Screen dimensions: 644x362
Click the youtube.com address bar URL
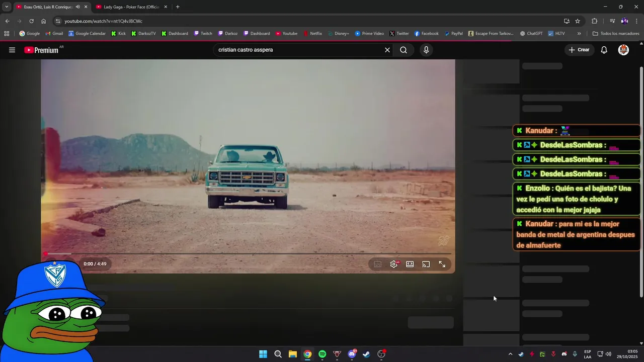[x=104, y=21]
